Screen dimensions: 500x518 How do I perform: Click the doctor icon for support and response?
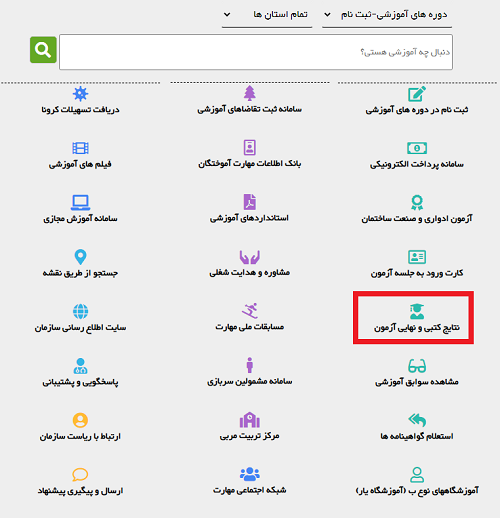(x=80, y=366)
